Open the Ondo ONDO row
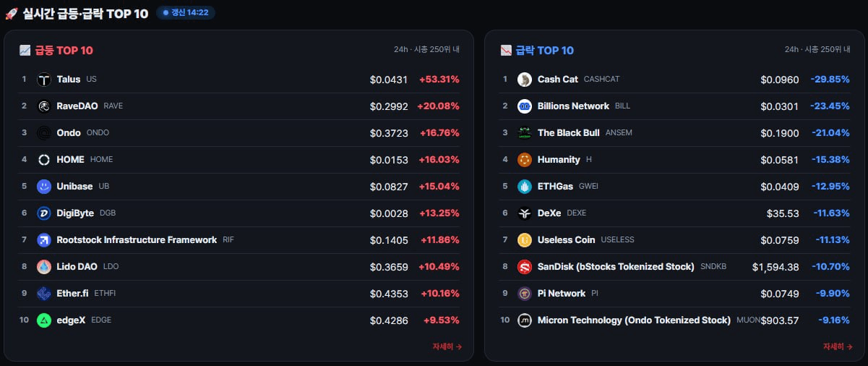The image size is (868, 366). click(239, 133)
